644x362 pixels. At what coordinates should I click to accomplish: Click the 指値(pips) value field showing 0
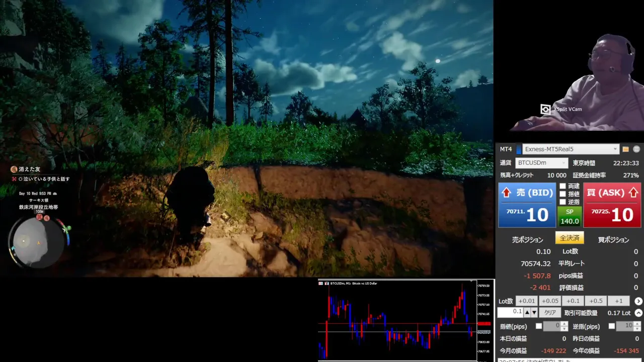(552, 326)
